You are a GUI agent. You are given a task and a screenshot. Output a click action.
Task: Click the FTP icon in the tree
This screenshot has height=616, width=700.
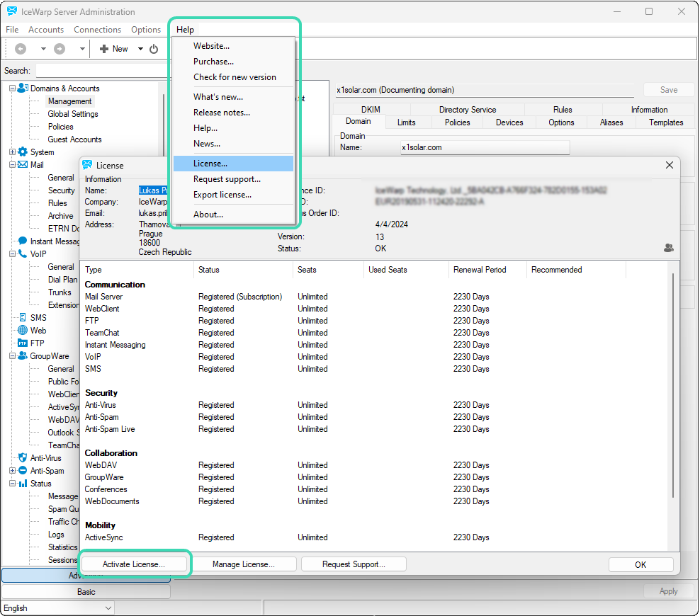pos(23,343)
